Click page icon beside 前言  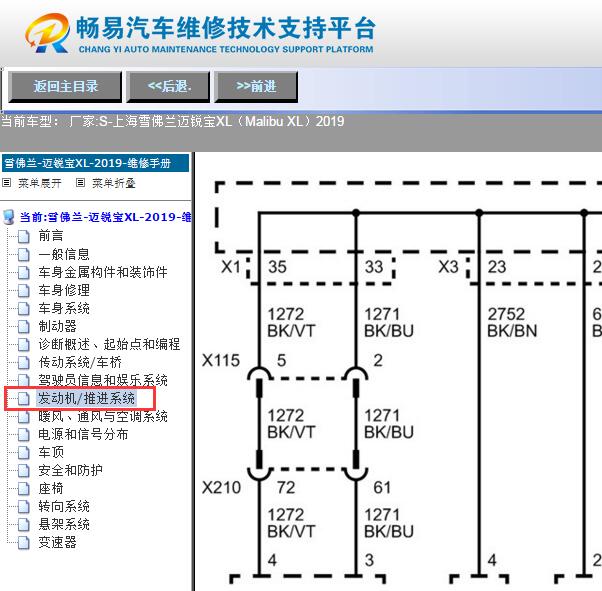pyautogui.click(x=24, y=236)
